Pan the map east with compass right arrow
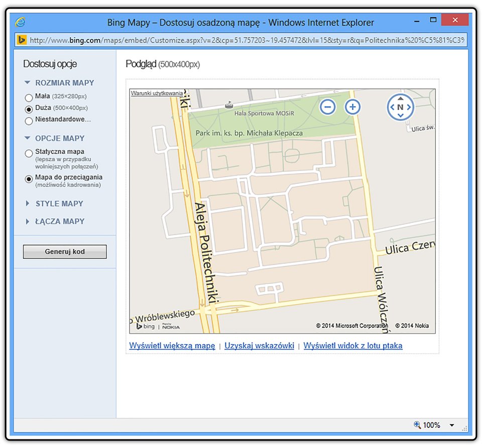This screenshot has width=482, height=448. tap(409, 107)
